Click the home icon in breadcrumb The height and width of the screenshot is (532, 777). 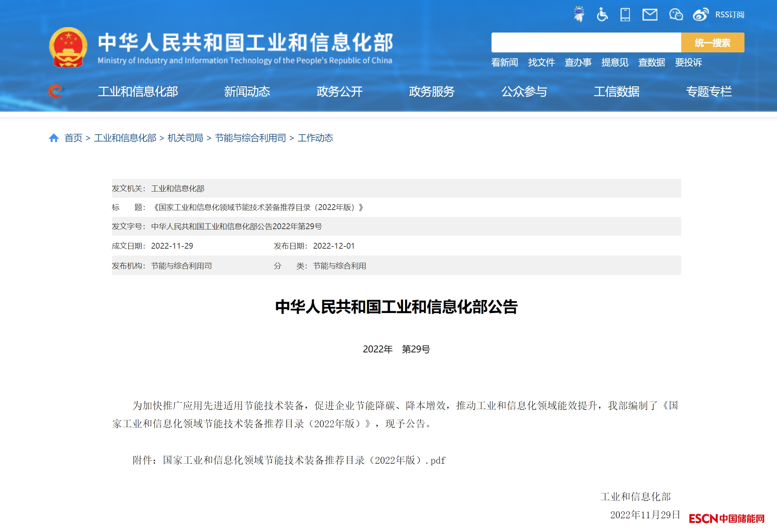54,138
